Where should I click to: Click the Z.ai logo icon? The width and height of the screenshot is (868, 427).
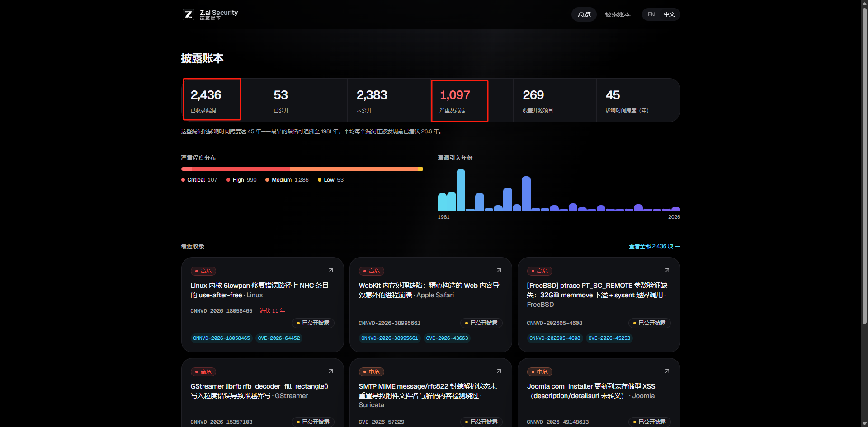pyautogui.click(x=189, y=14)
